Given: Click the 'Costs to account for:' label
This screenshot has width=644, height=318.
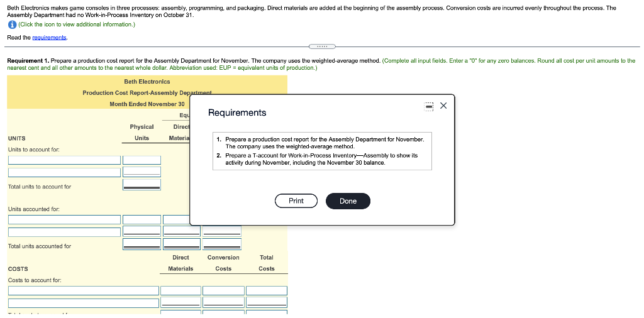Looking at the screenshot, I should [35, 280].
